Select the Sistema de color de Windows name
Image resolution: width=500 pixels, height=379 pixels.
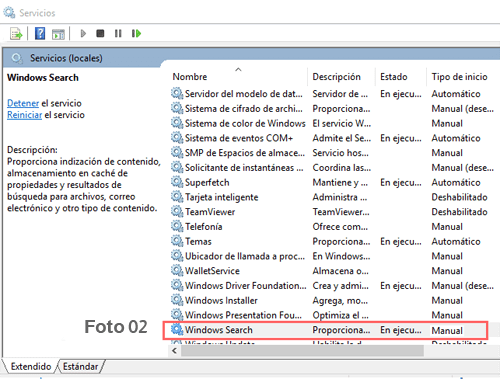pyautogui.click(x=245, y=123)
